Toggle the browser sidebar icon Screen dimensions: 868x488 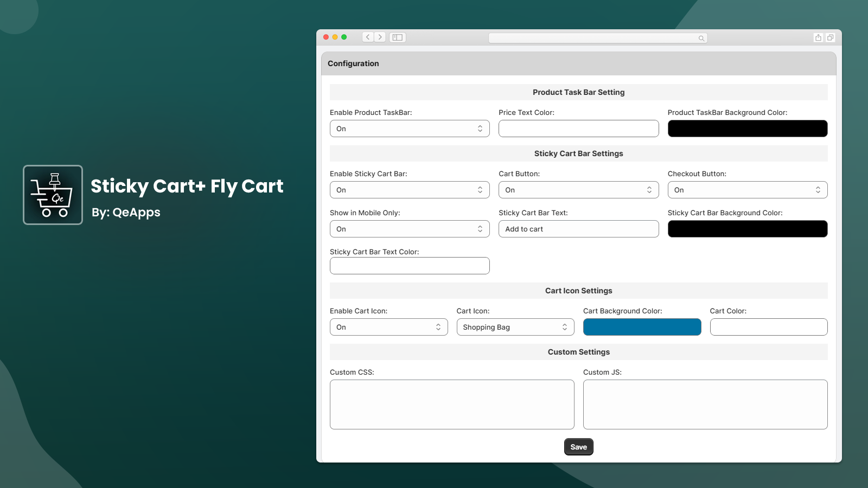click(398, 37)
